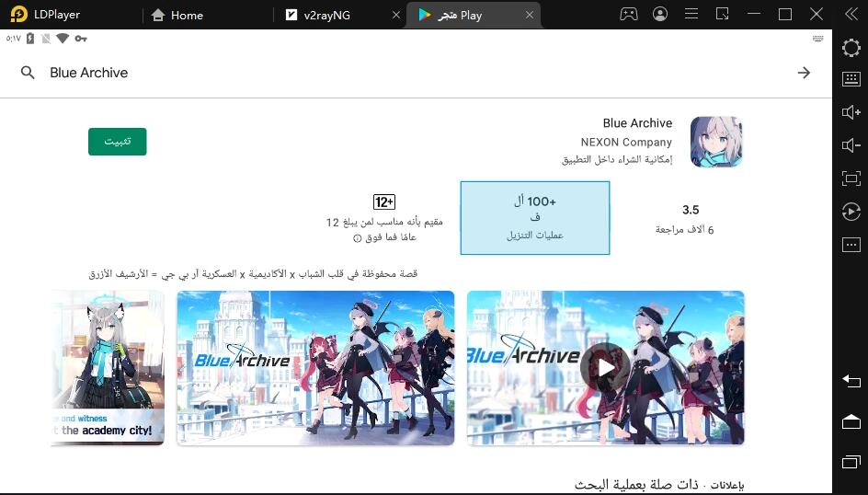Click the forward arrow beside search bar
Viewport: 868px width, 495px height.
click(804, 73)
